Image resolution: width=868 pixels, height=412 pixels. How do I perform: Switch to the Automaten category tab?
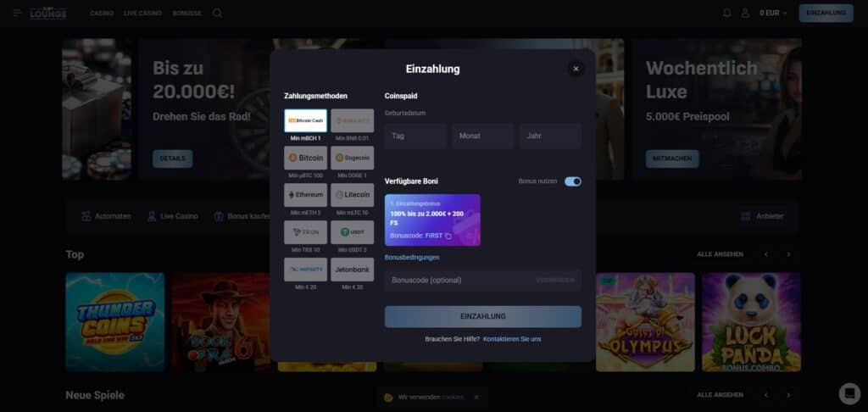[106, 216]
